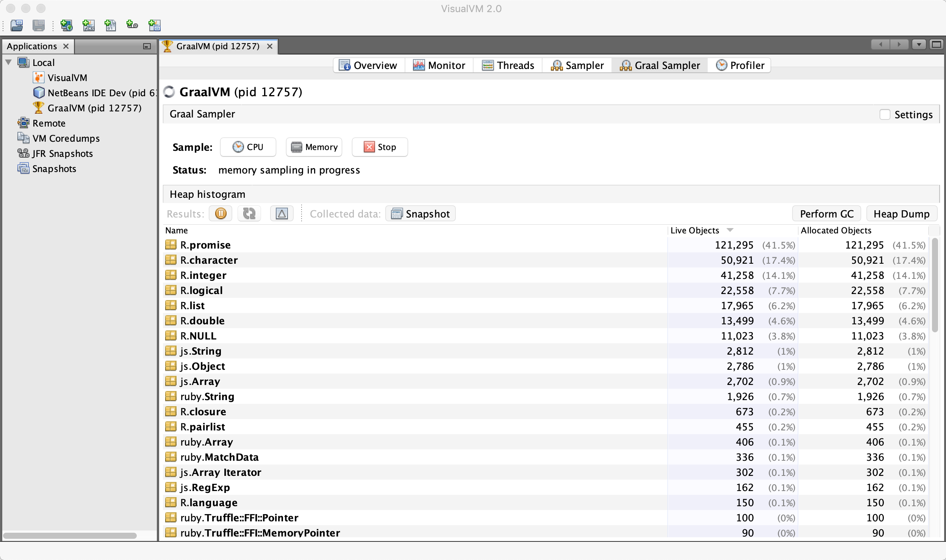
Task: Click the VM Coredumps node
Action: pos(66,138)
